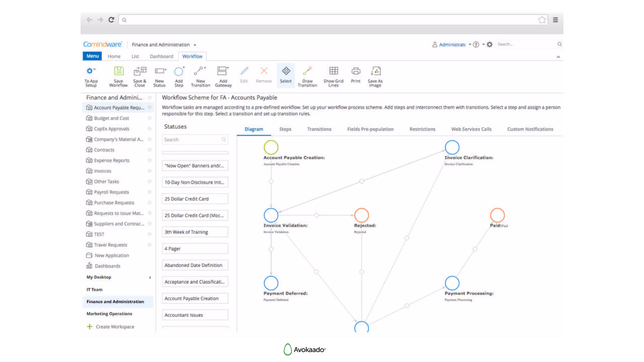This screenshot has height=362, width=644.
Task: Click the Add Step icon
Action: coord(179,71)
